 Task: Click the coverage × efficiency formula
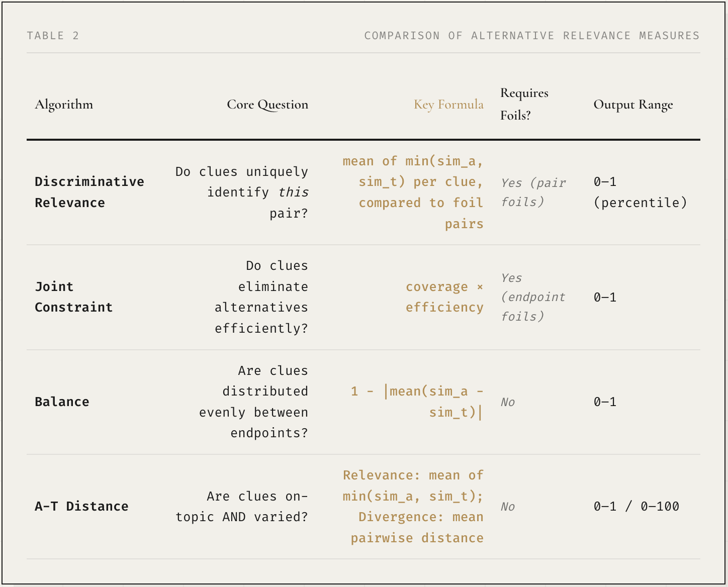pos(444,297)
